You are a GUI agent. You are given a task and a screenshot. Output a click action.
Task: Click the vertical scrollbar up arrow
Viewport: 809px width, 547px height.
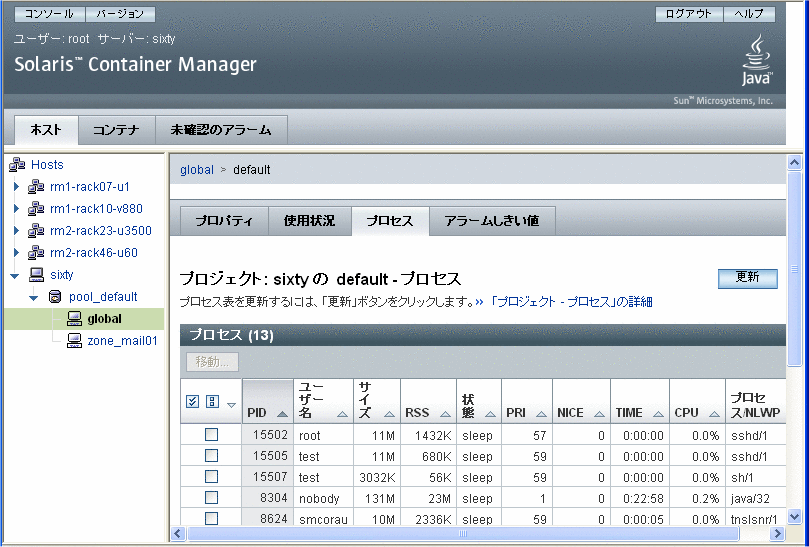(794, 163)
